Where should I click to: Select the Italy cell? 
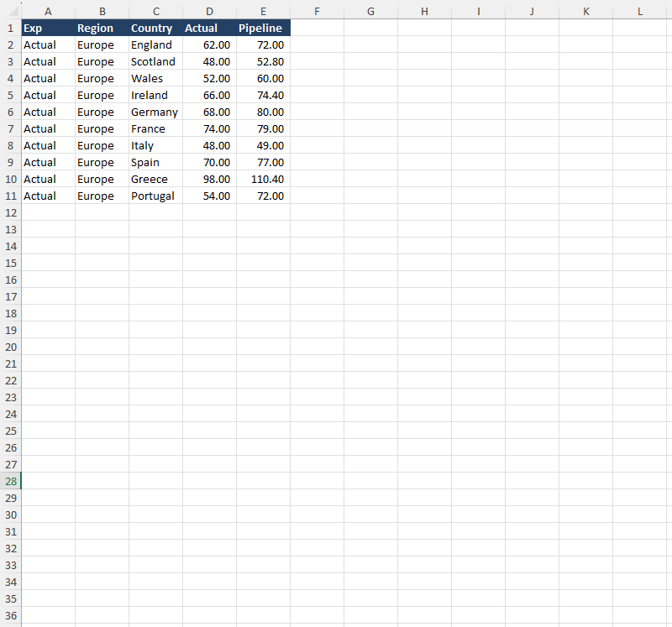click(x=156, y=145)
